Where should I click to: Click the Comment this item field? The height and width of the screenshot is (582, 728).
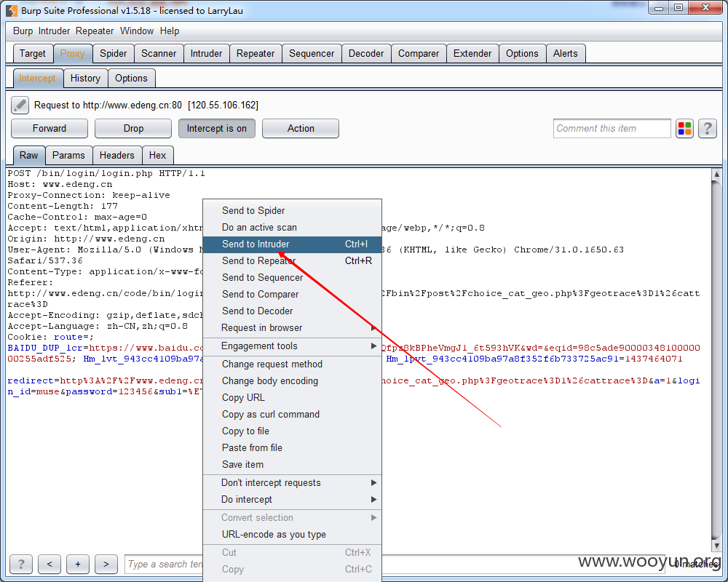point(612,129)
